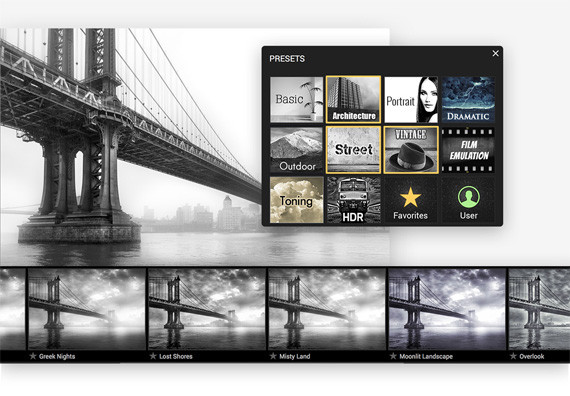This screenshot has width=570, height=396.
Task: Toggle favorite star for Lost Shores
Action: (153, 356)
